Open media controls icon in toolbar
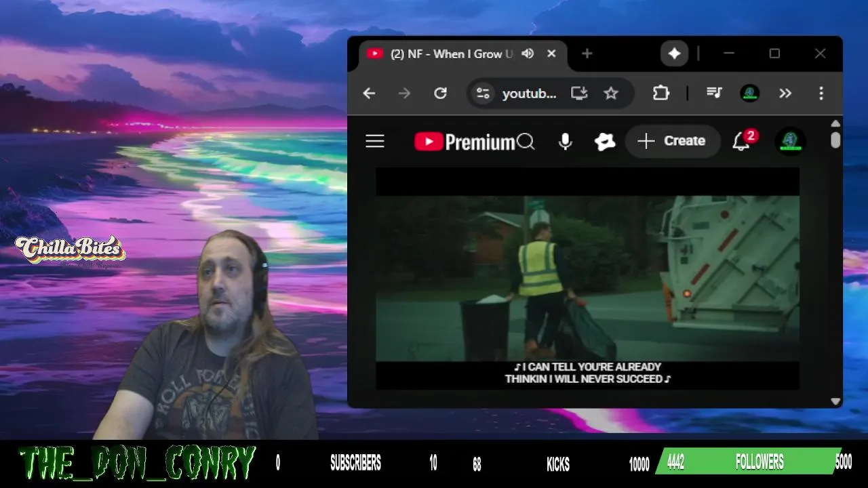This screenshot has height=488, width=868. (714, 94)
